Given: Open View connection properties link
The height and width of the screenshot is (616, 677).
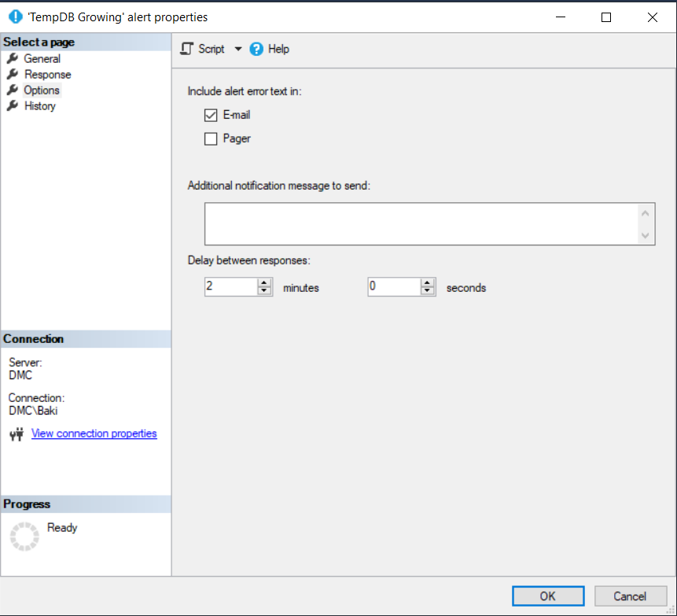Looking at the screenshot, I should [94, 433].
